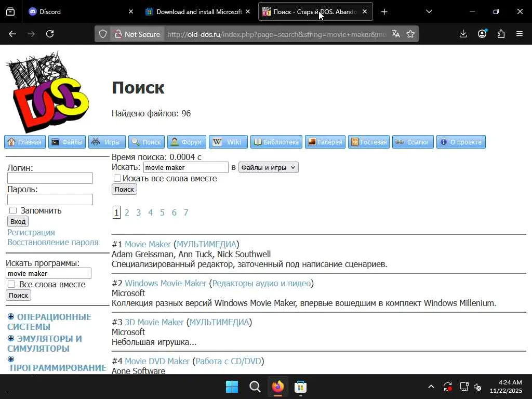This screenshot has width=532, height=399.
Task: Click the Not Secure connection indicator
Action: tap(137, 34)
